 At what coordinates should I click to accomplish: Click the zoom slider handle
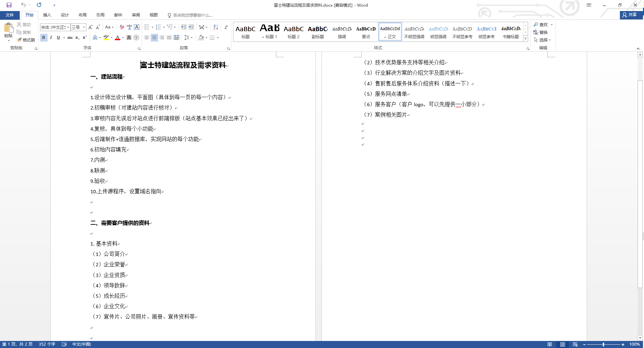[603, 344]
